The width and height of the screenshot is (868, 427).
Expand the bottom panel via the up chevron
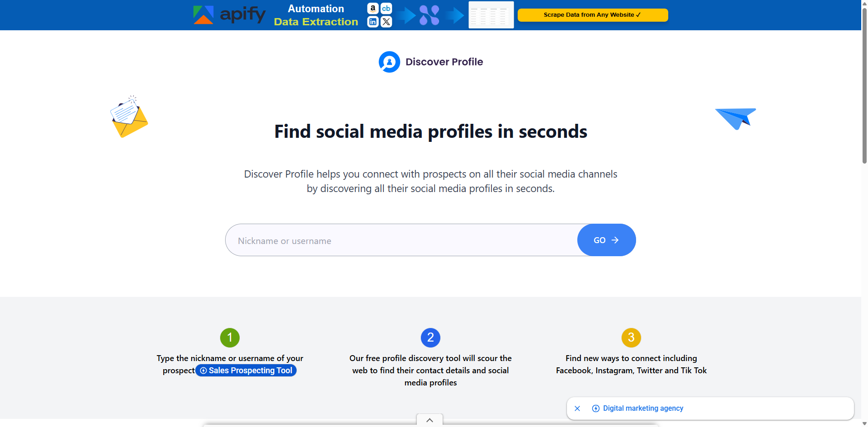point(429,420)
